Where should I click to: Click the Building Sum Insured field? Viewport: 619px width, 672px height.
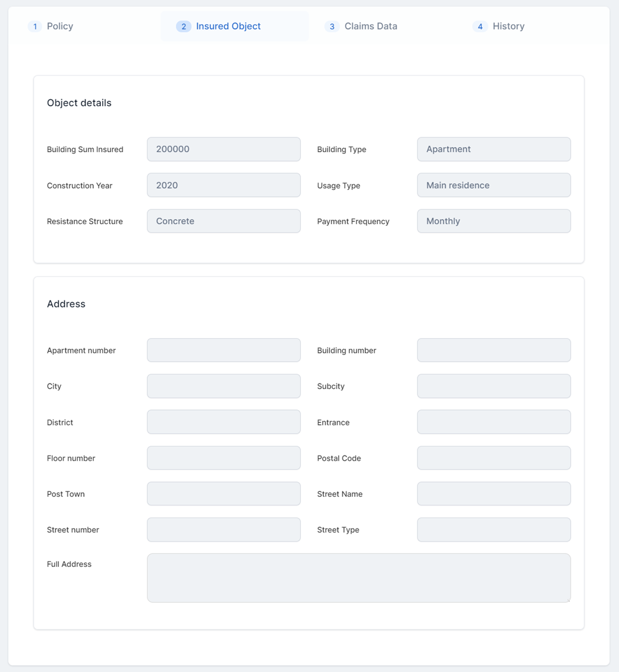pyautogui.click(x=224, y=149)
